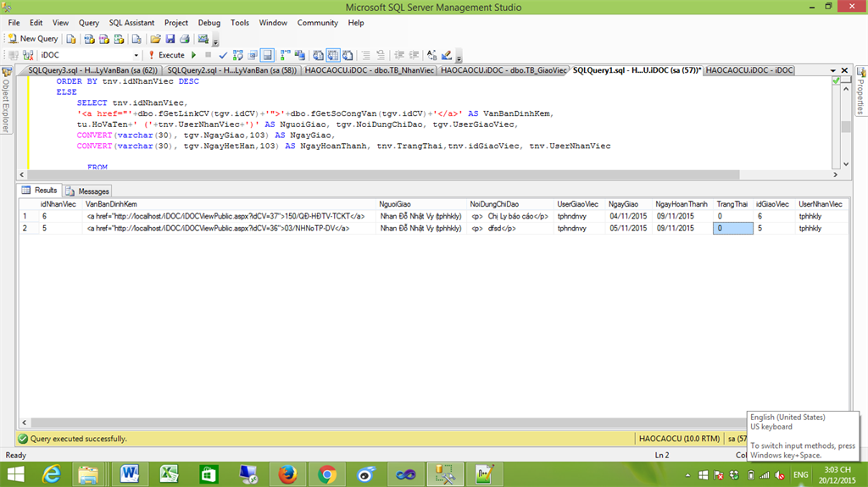Click Uncomment Selected Lines icon
Viewport: 868px width, 487px height.
(x=381, y=55)
